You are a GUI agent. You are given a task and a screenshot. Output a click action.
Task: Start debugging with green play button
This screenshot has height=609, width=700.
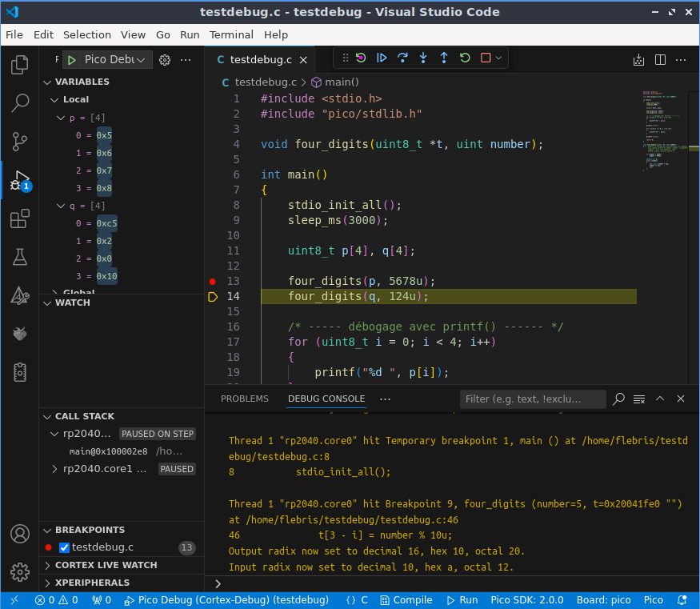71,60
